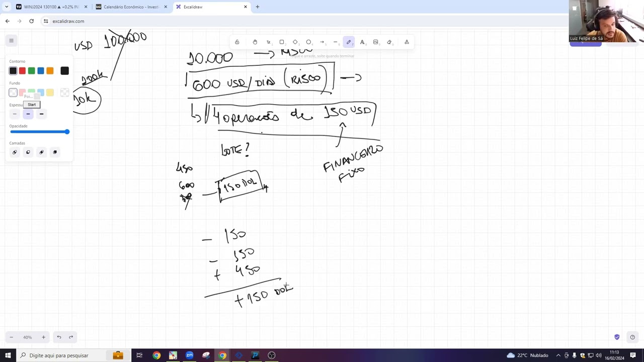Open the Windows notification center
Image resolution: width=644 pixels, height=362 pixels.
pos(633,355)
